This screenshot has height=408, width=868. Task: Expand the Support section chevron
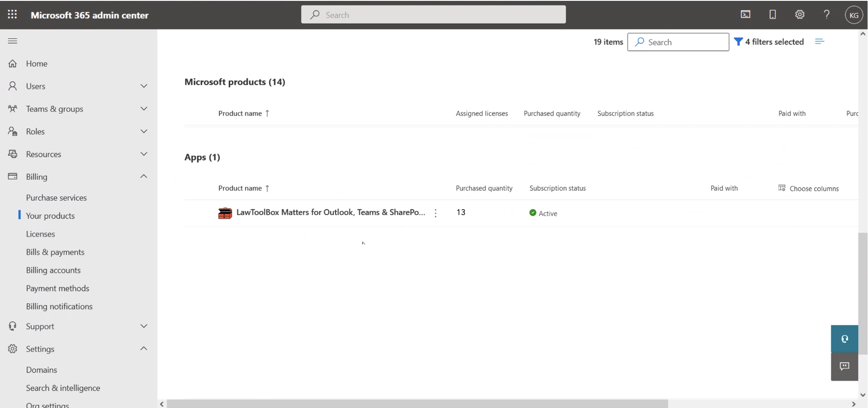click(x=143, y=326)
